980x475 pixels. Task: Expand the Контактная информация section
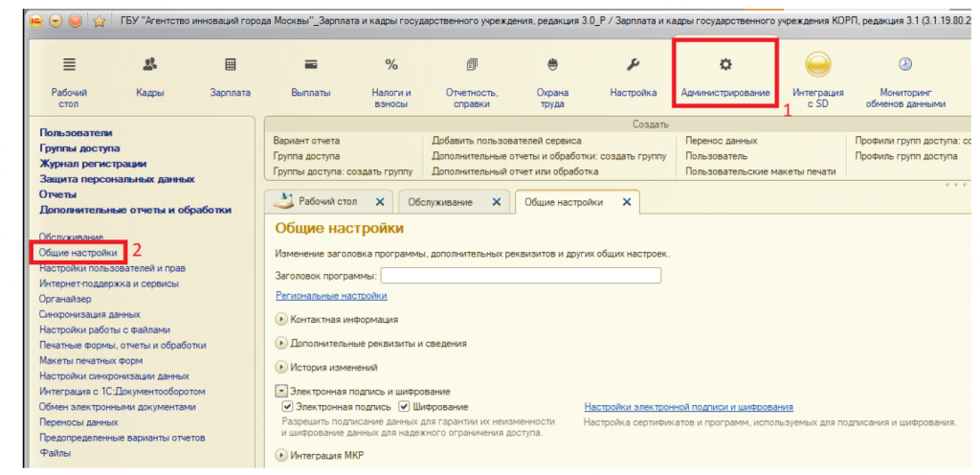281,319
